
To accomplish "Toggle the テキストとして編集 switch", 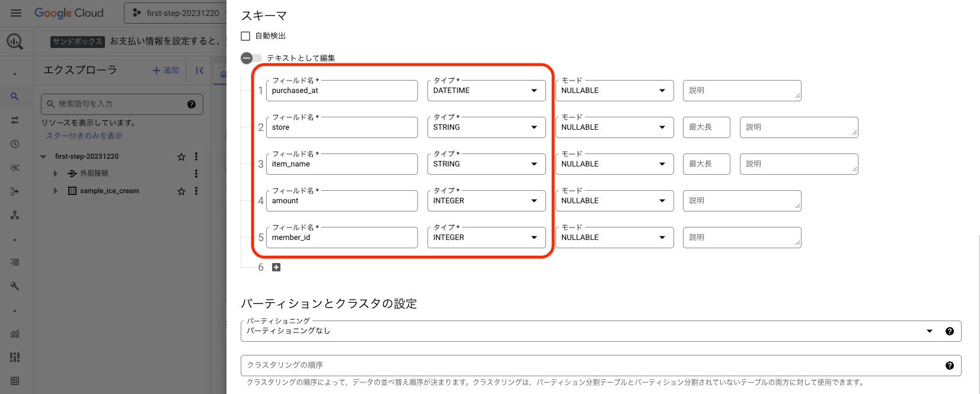I will click(251, 58).
